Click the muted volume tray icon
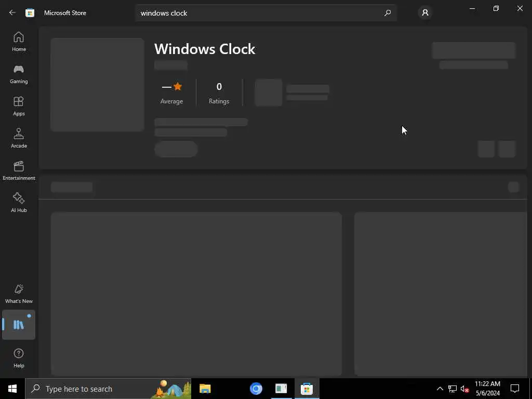This screenshot has width=532, height=399. point(464,389)
